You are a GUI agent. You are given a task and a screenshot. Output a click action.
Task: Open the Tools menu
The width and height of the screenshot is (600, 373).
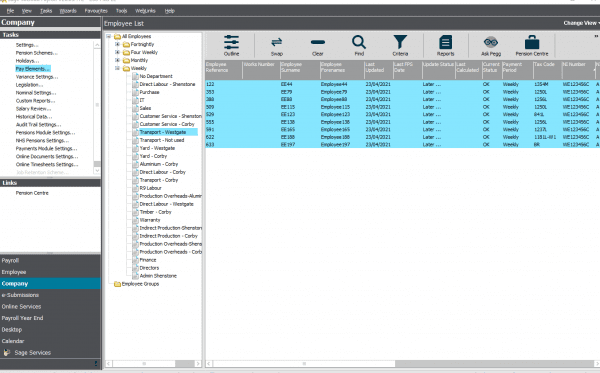click(121, 11)
